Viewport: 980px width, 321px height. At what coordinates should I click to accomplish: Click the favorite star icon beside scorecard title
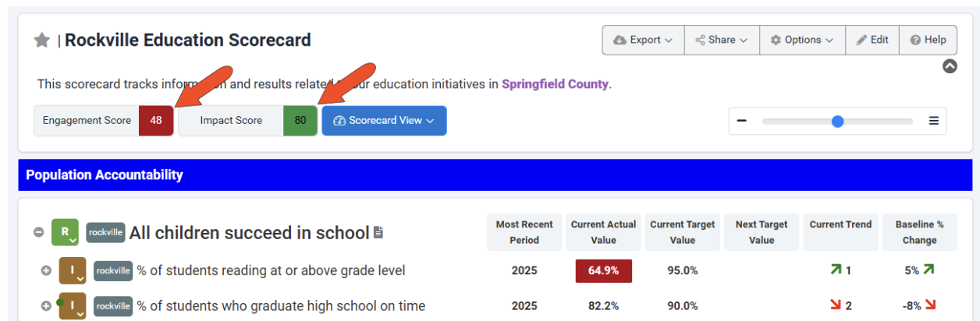pos(42,41)
